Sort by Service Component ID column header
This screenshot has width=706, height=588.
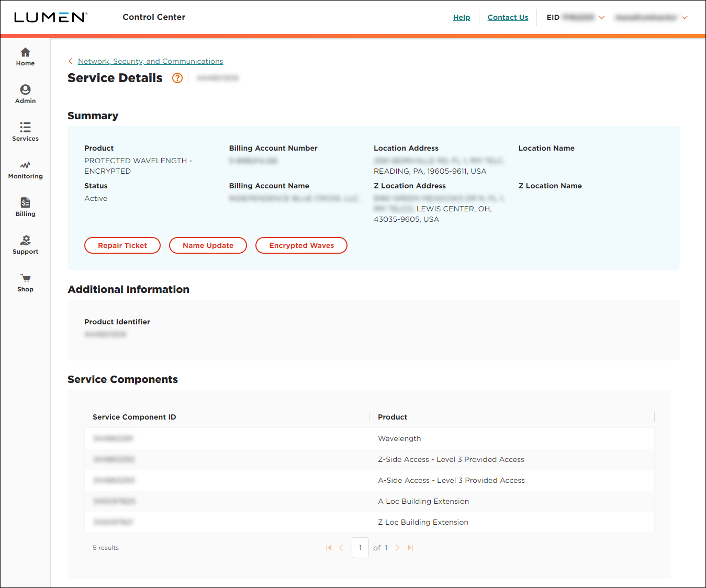134,417
